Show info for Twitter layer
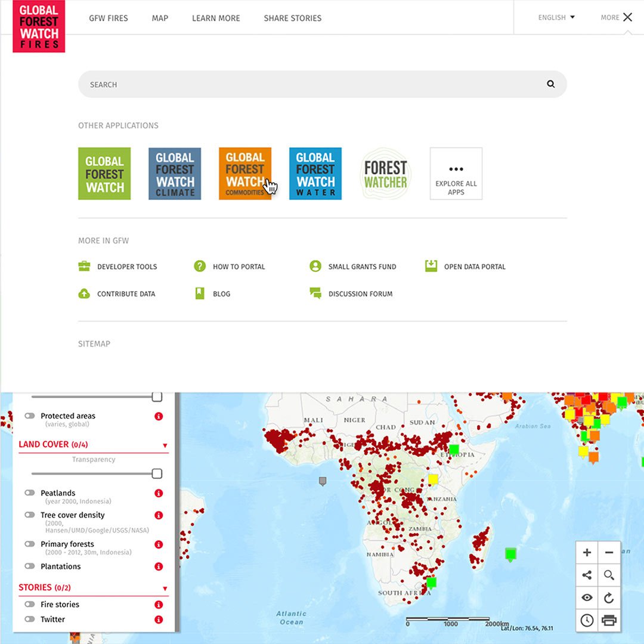The height and width of the screenshot is (644, 644). (x=159, y=620)
